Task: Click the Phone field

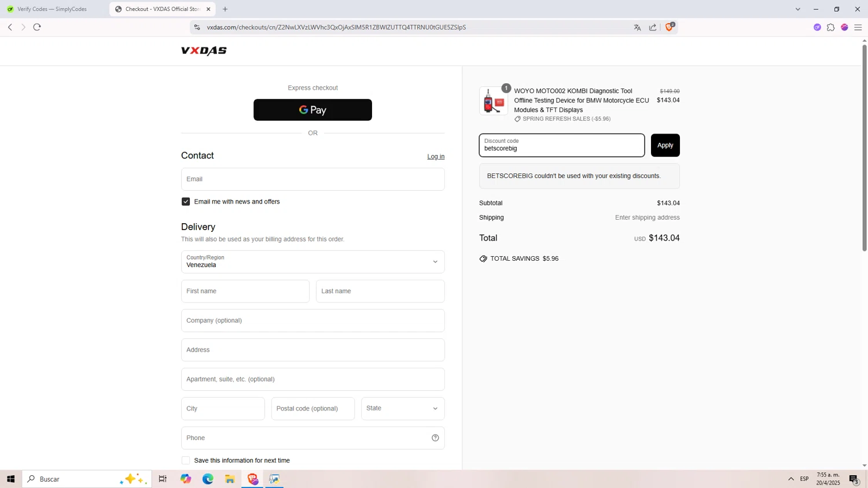Action: click(x=312, y=438)
